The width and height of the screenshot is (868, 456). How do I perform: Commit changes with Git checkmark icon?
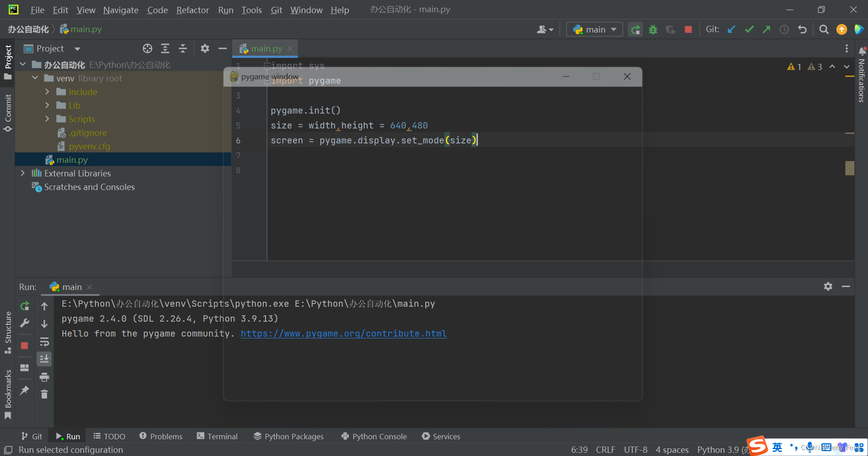pos(749,29)
